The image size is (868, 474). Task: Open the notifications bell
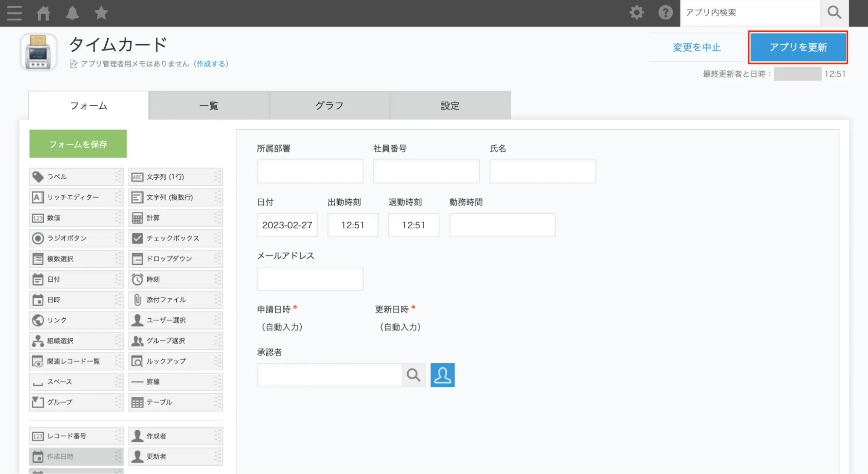(x=72, y=13)
